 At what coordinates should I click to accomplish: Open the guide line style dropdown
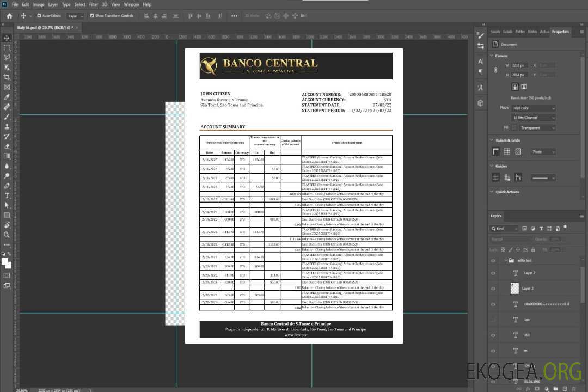coord(543,178)
